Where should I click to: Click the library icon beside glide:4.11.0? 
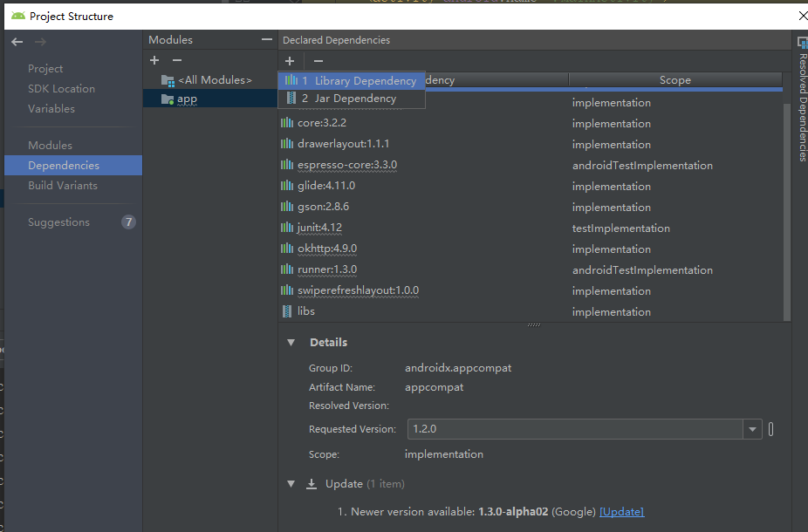[x=286, y=186]
